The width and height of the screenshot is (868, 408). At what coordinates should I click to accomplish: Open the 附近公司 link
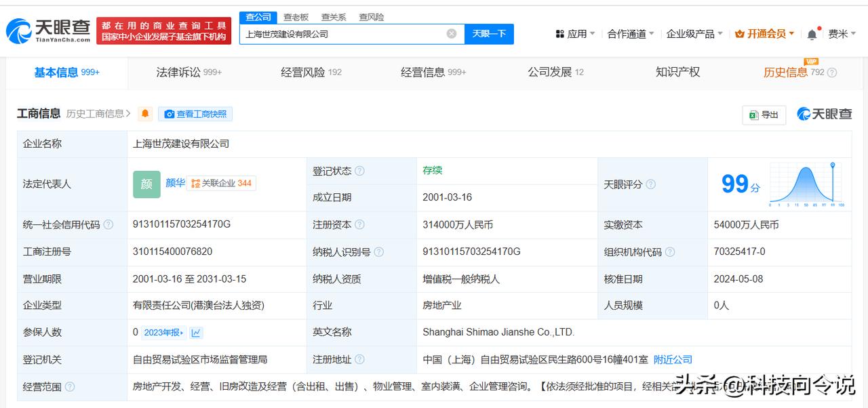(x=673, y=359)
